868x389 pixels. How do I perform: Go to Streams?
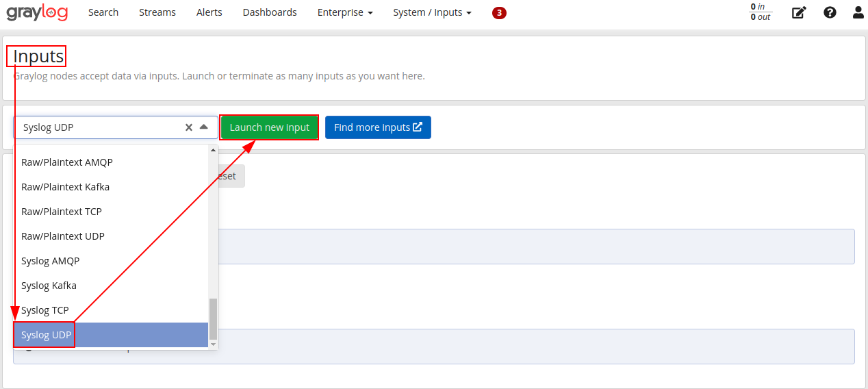pos(157,12)
